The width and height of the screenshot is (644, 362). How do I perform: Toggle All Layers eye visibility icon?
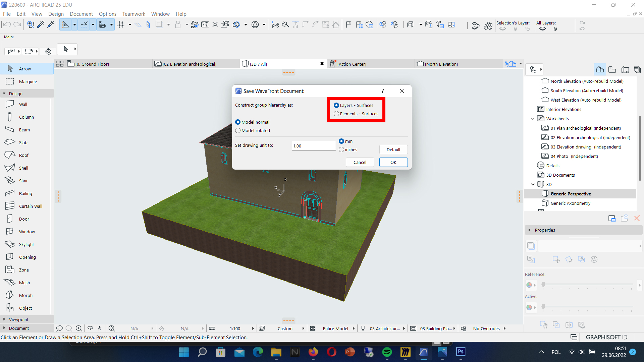(543, 29)
